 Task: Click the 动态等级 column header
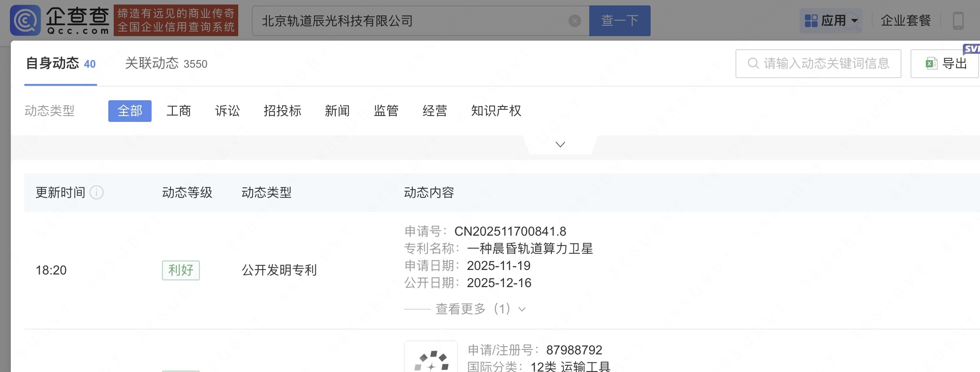[x=187, y=193]
